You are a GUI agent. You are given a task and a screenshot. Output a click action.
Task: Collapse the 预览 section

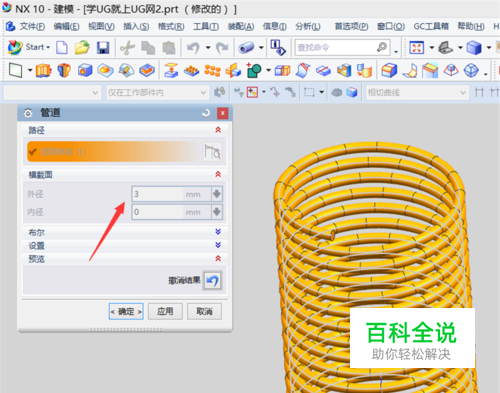[218, 259]
